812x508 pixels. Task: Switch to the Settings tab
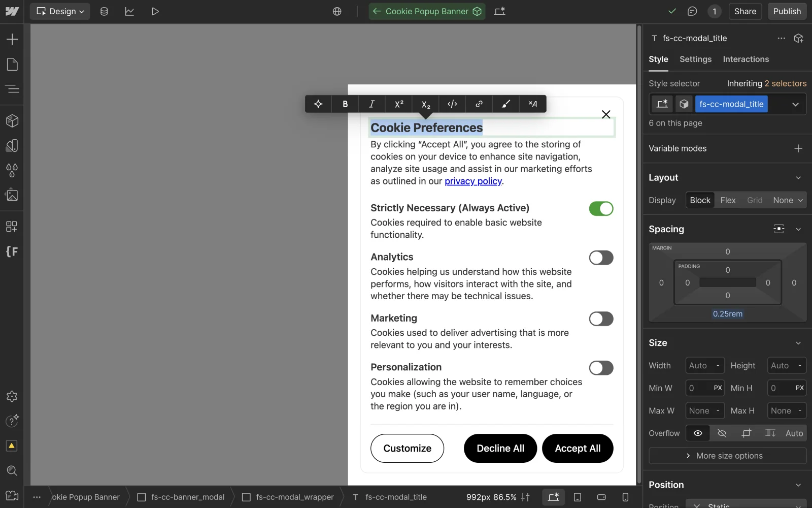click(695, 59)
